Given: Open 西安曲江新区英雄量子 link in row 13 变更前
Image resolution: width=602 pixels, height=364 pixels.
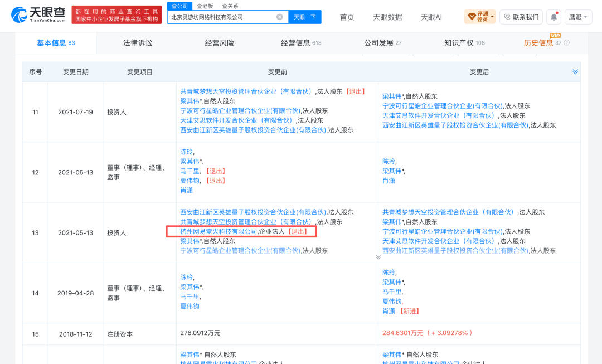Looking at the screenshot, I should 253,212.
